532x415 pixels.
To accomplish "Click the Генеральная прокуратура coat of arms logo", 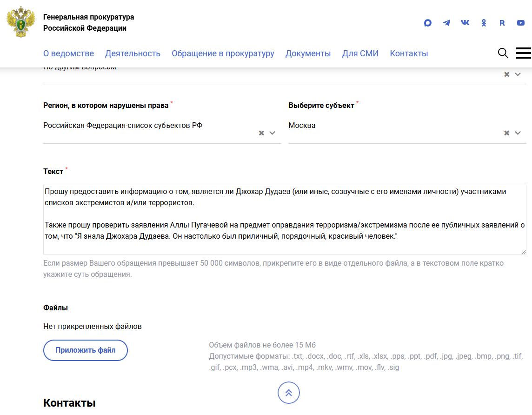I will coord(20,22).
